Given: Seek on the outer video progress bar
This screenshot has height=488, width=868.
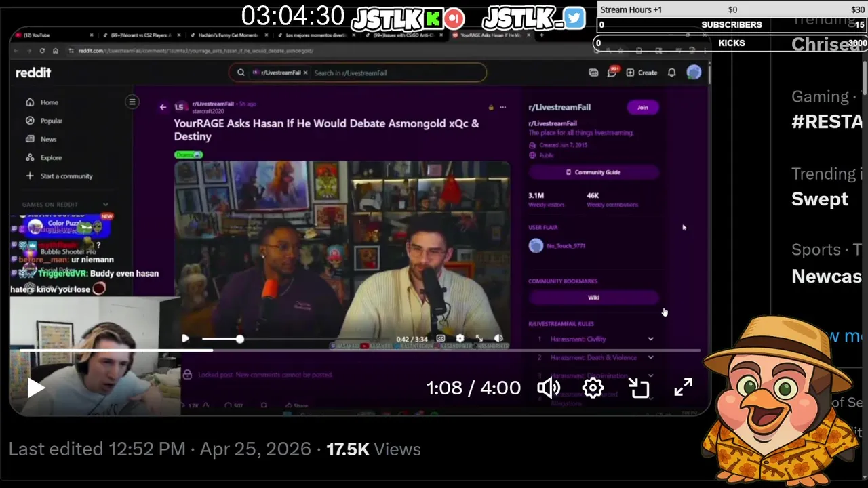Looking at the screenshot, I should tap(360, 350).
